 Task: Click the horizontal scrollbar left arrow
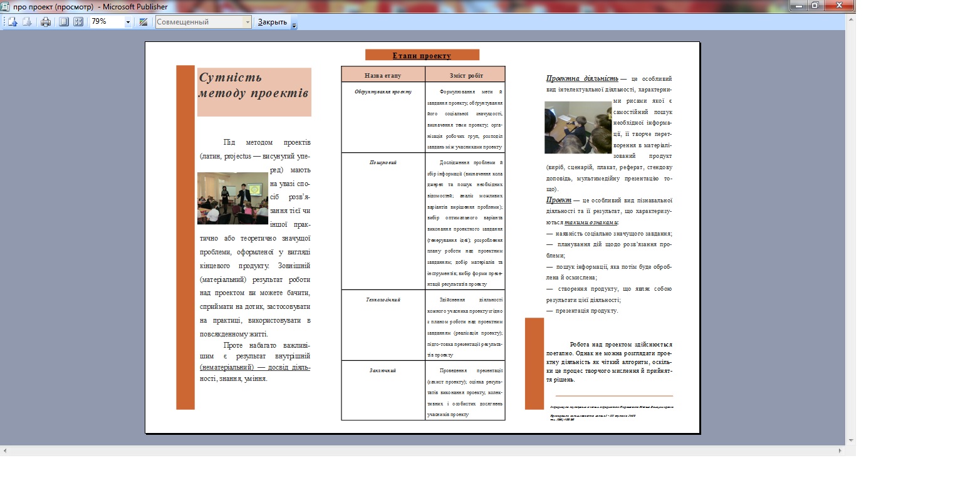[x=5, y=451]
